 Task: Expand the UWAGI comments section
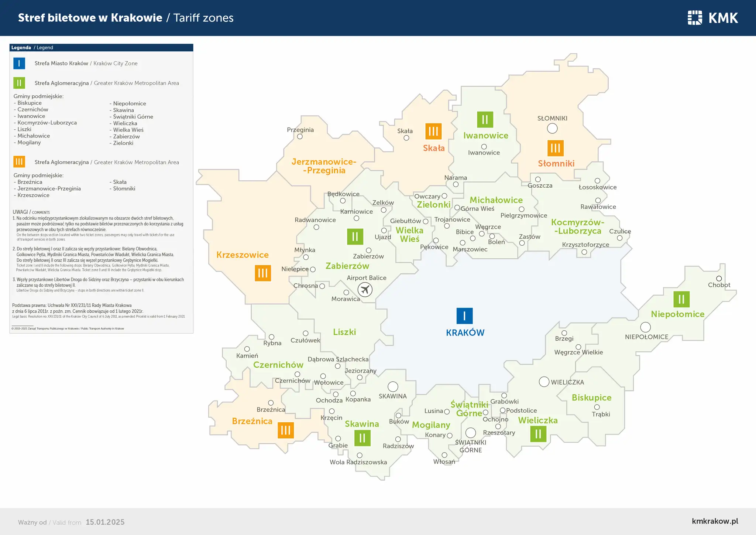(x=30, y=212)
